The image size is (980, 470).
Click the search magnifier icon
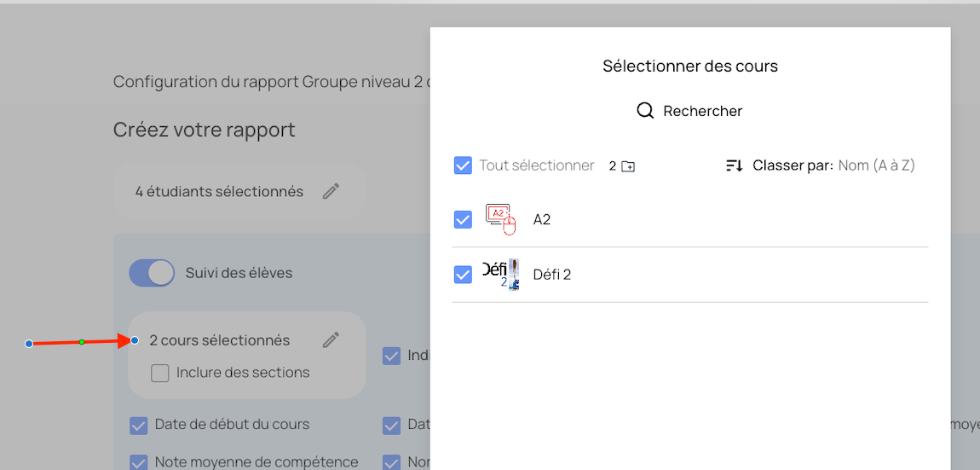645,111
